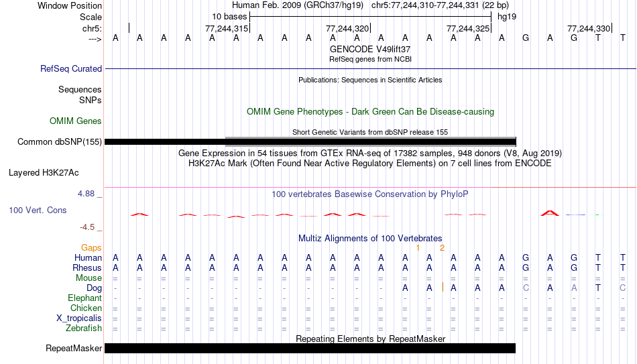
Task: Select the X_tropicalis species row label
Action: tap(79, 318)
